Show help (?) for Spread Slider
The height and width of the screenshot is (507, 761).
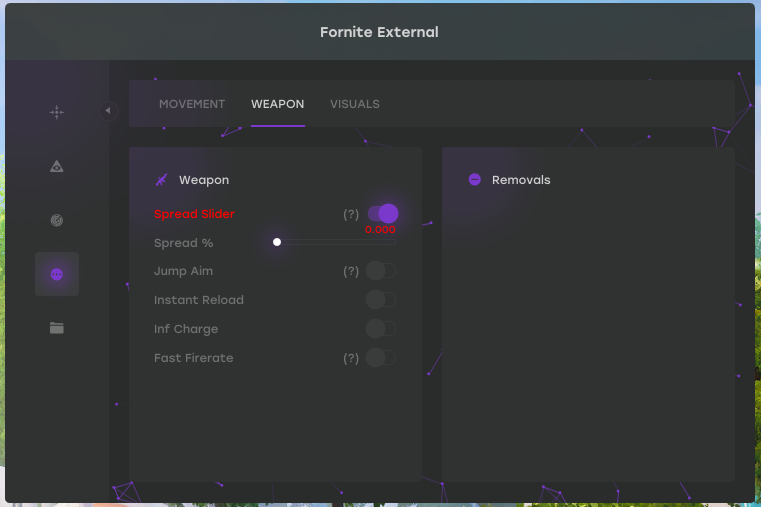pyautogui.click(x=351, y=214)
